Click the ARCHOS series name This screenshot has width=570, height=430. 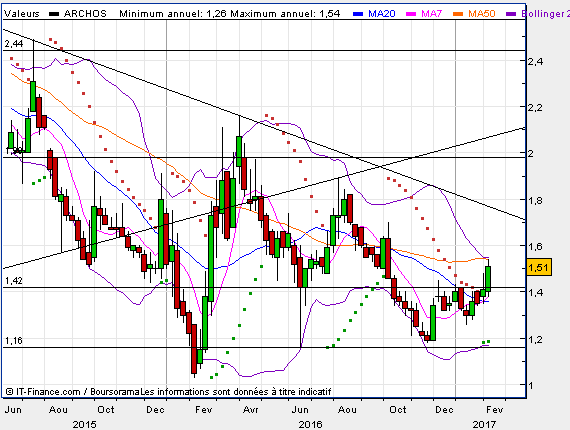click(x=85, y=14)
